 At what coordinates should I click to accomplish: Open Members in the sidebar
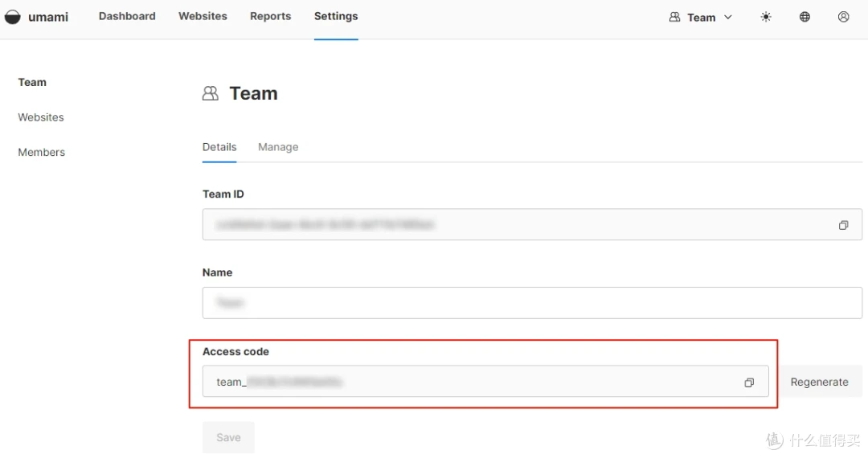42,152
